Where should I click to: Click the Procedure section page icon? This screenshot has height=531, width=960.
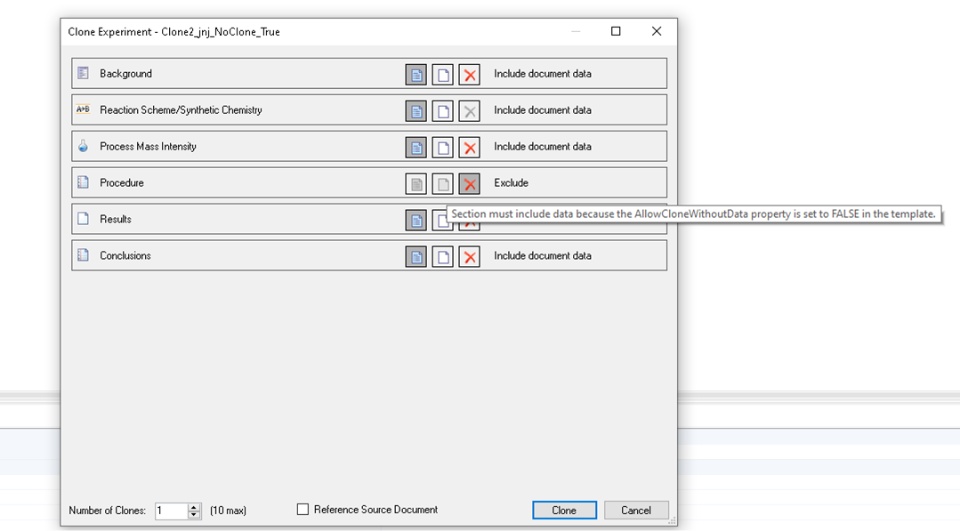coord(83,183)
